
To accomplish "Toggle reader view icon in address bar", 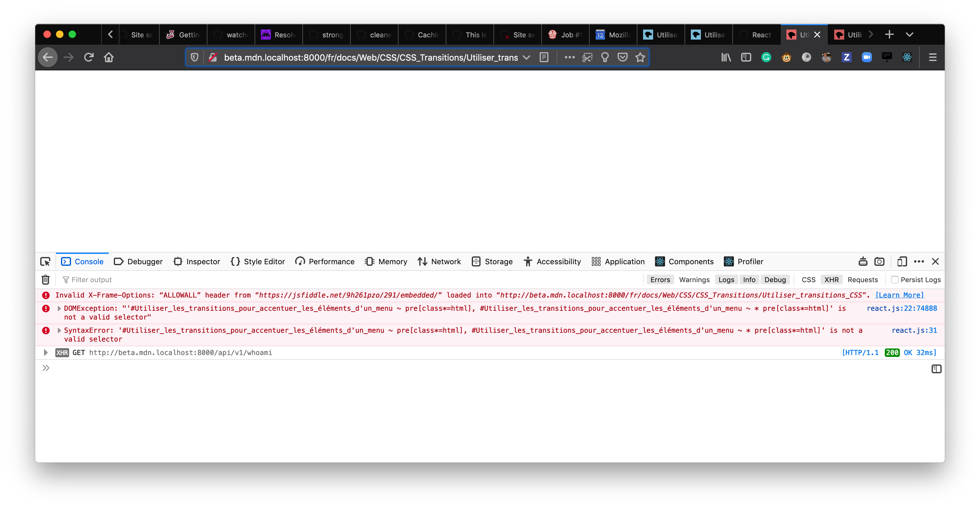I will point(544,57).
